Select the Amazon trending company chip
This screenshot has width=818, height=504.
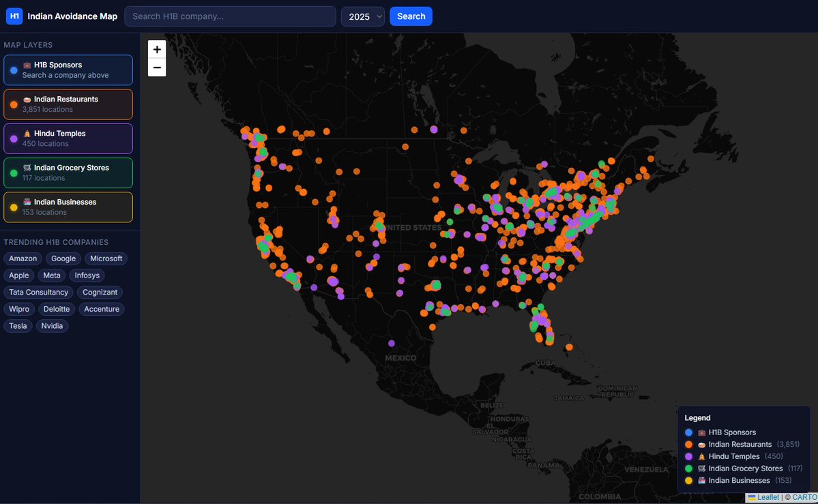[23, 258]
